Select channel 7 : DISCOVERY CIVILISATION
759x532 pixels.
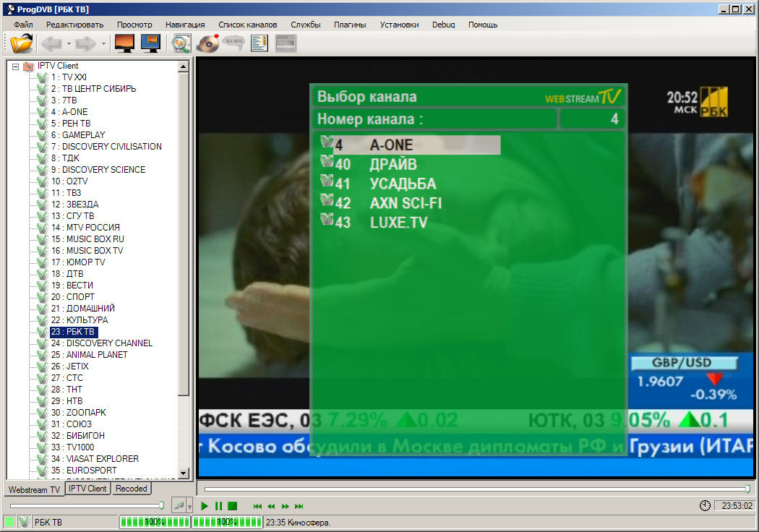tap(106, 147)
